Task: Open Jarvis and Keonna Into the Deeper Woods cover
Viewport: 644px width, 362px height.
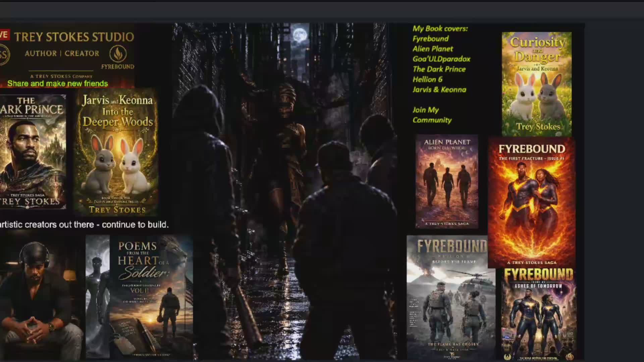Action: tap(116, 153)
